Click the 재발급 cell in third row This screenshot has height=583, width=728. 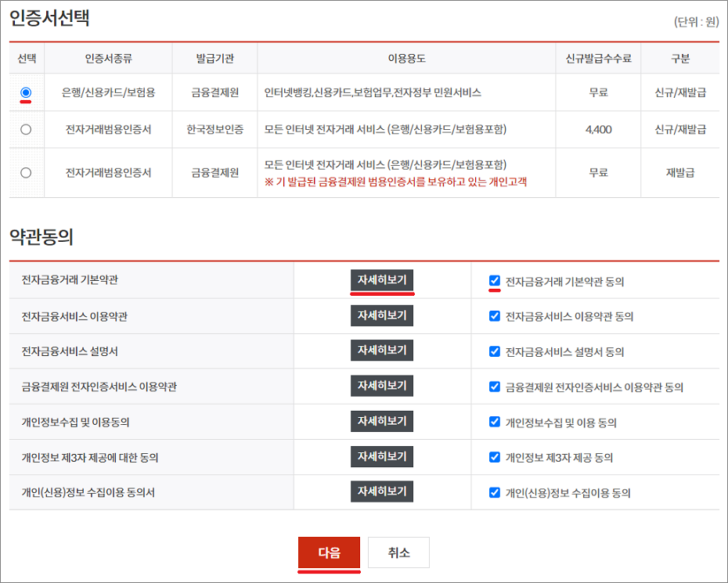coord(680,173)
